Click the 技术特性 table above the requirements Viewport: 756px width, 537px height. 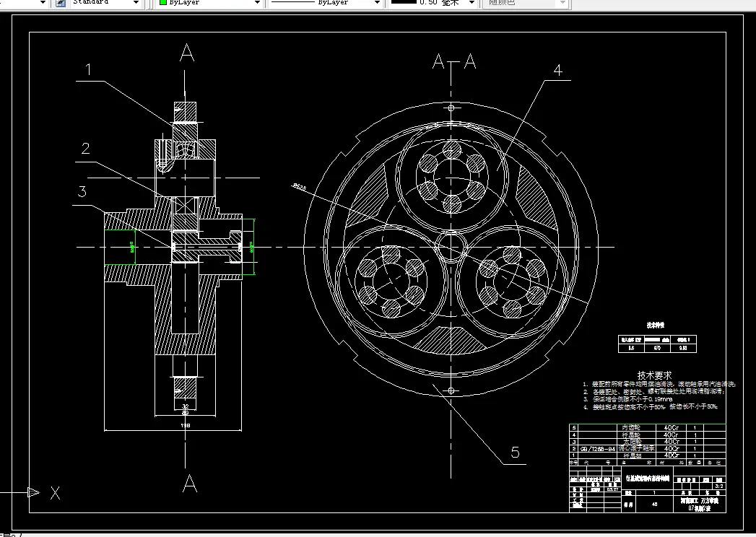pyautogui.click(x=657, y=344)
